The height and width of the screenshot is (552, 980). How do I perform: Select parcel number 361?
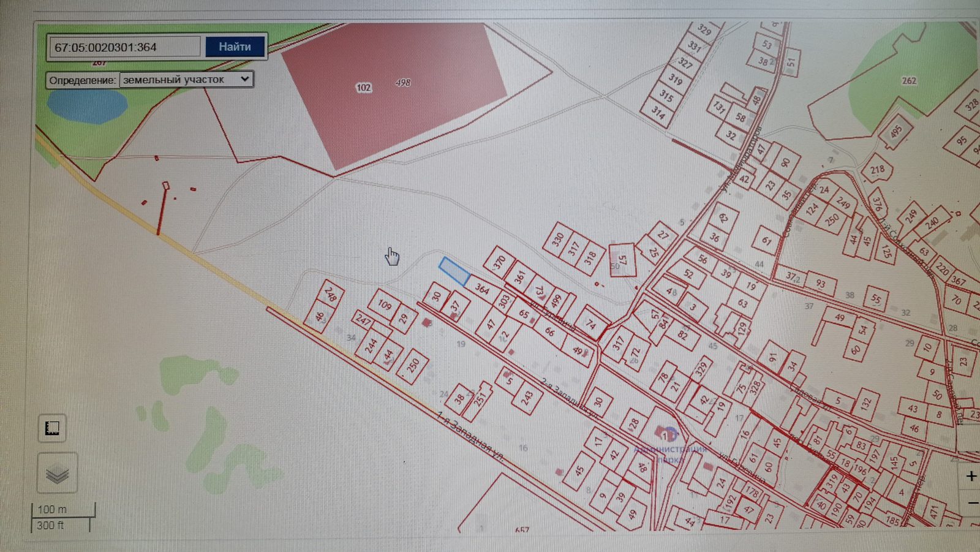[520, 276]
